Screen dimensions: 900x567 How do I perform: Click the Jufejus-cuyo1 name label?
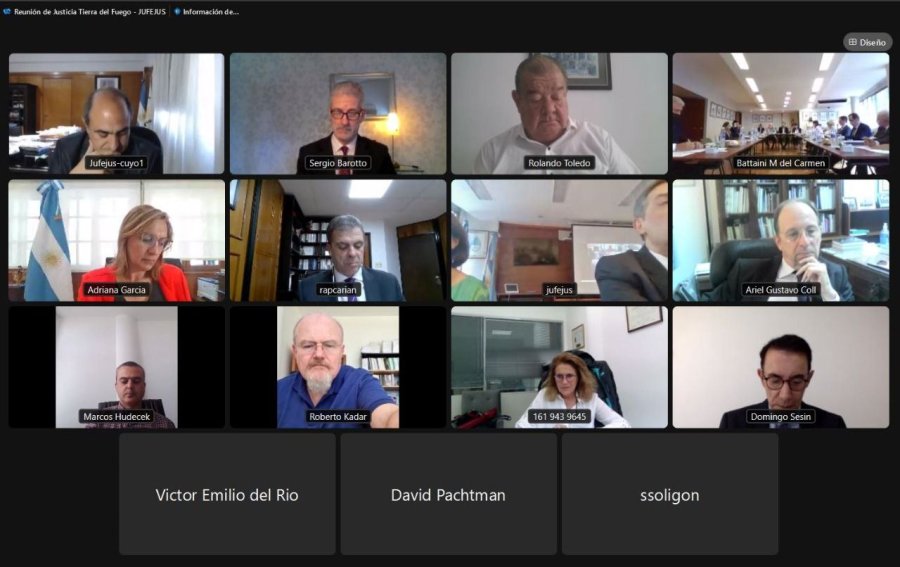117,163
